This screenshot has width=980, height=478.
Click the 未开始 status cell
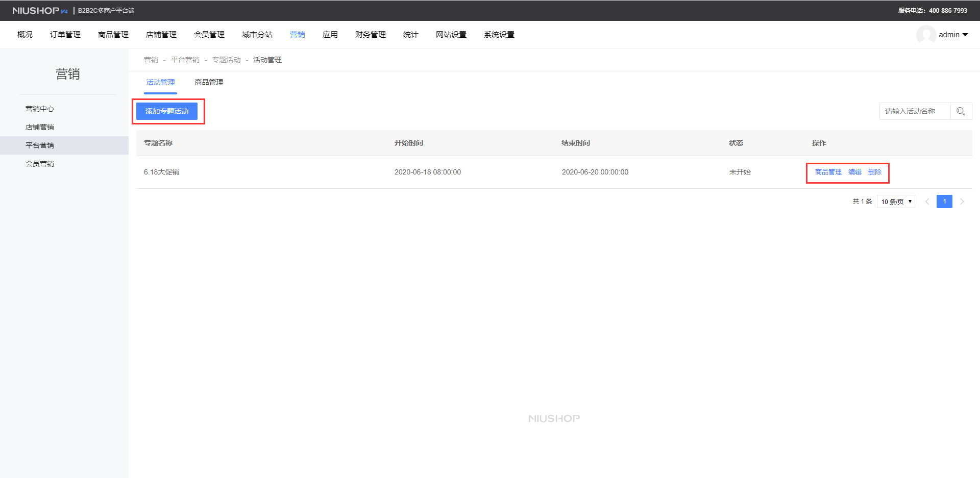point(740,172)
